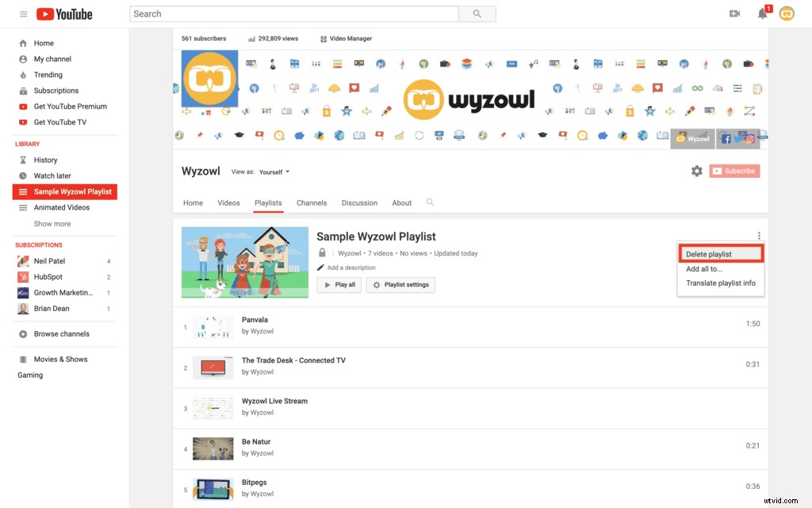
Task: Expand the View as Yourself dropdown
Action: [x=274, y=171]
